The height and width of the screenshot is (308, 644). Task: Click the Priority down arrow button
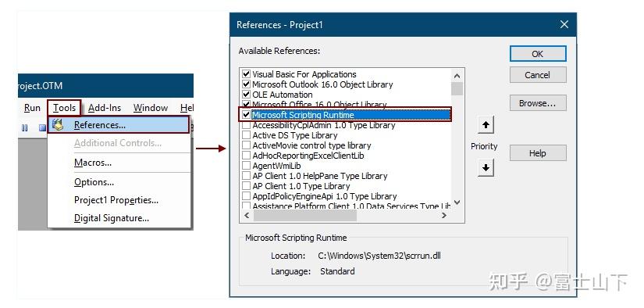click(486, 167)
